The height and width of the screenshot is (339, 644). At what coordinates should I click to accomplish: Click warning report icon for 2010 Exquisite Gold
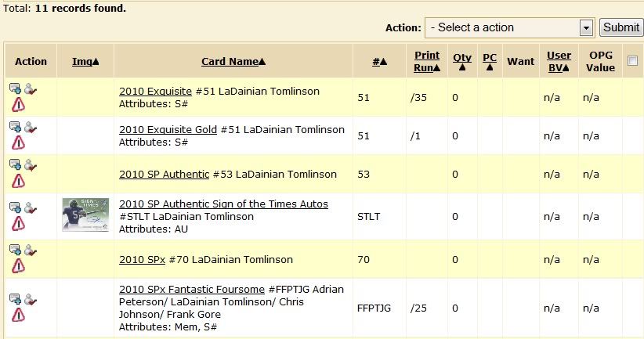18,142
